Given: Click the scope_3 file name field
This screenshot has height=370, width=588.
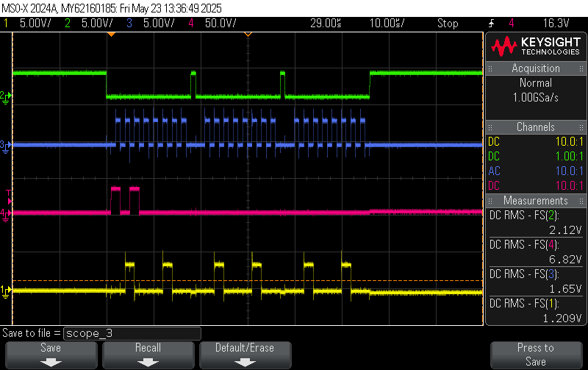Looking at the screenshot, I should pyautogui.click(x=132, y=333).
